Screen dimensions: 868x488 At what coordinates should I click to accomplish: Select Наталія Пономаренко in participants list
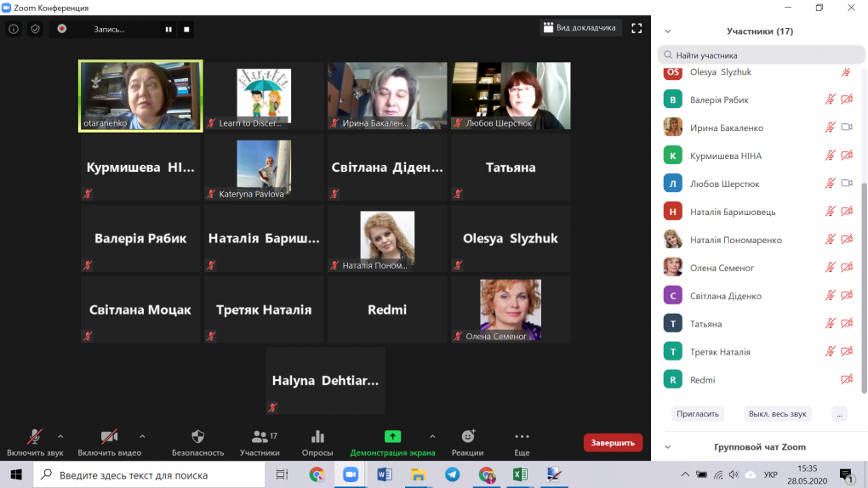pyautogui.click(x=759, y=240)
